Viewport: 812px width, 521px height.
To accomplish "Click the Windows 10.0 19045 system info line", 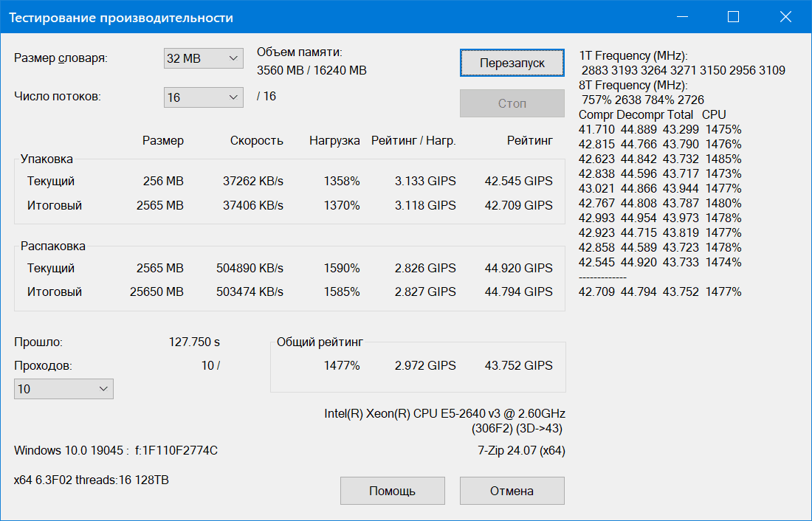I will (115, 451).
